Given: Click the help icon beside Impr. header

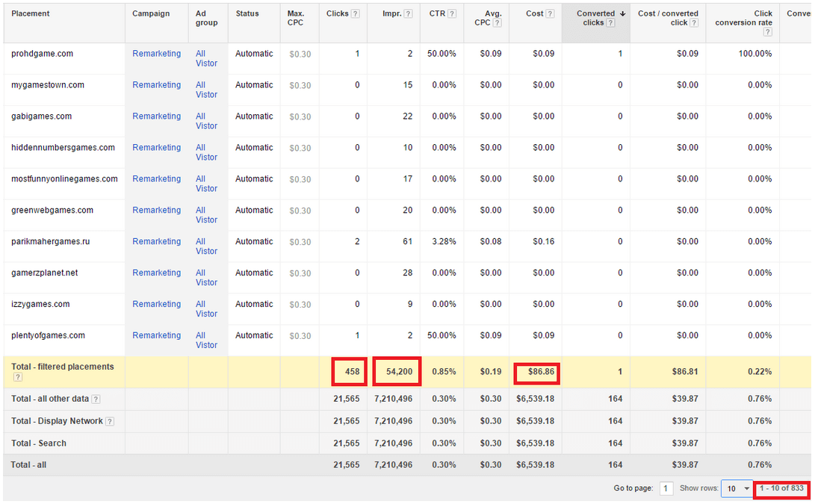Looking at the screenshot, I should (x=408, y=13).
